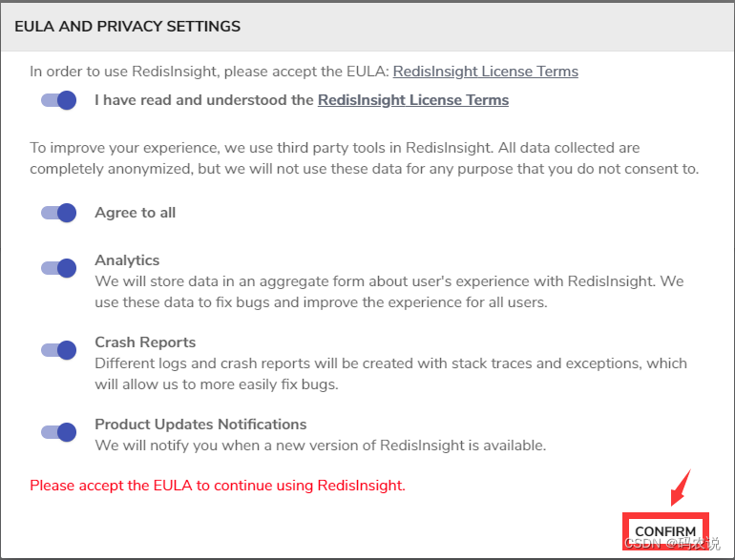The width and height of the screenshot is (735, 560).
Task: Select the Analytics heading text
Action: point(127,260)
